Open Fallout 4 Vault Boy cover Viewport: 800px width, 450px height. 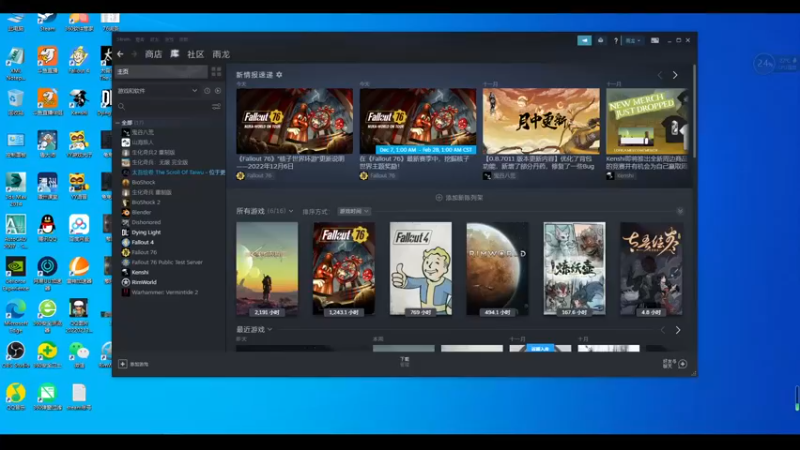(x=420, y=268)
